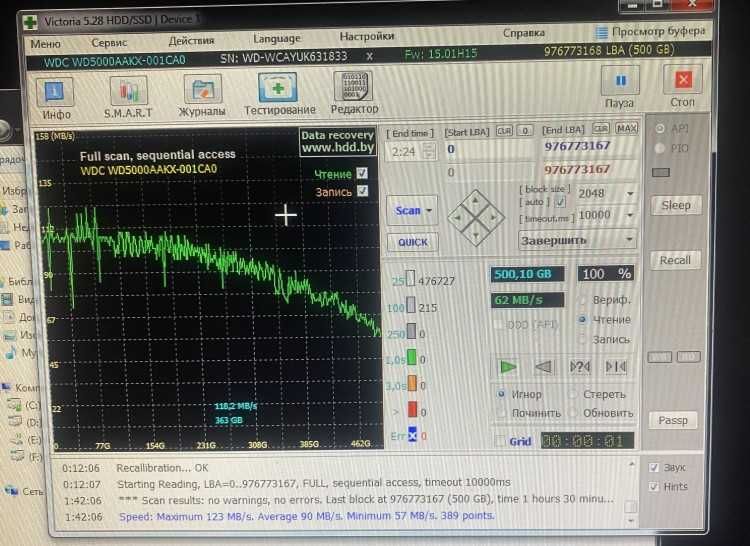Viewport: 750px width, 546px height.
Task: Enable the Grid checkbox
Action: click(x=499, y=441)
